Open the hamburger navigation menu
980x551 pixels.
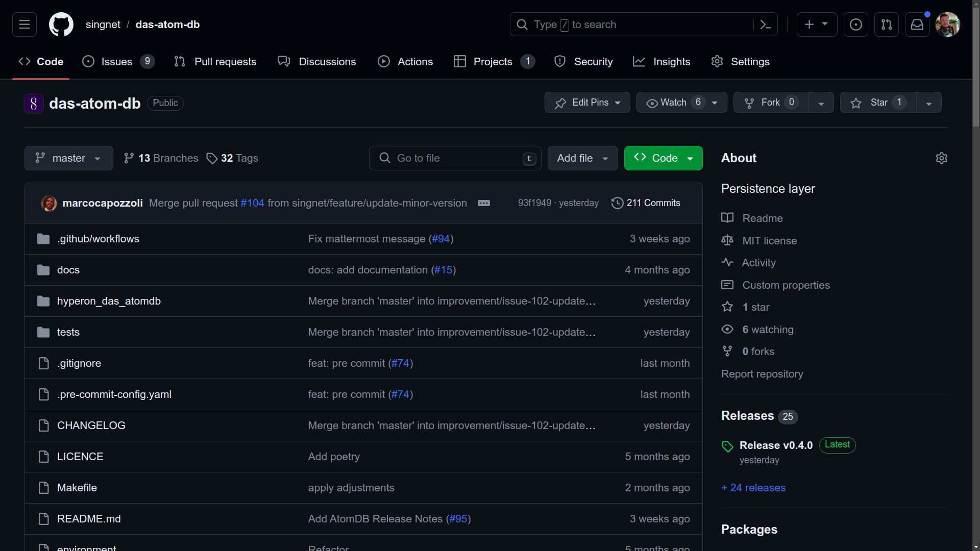[x=24, y=24]
